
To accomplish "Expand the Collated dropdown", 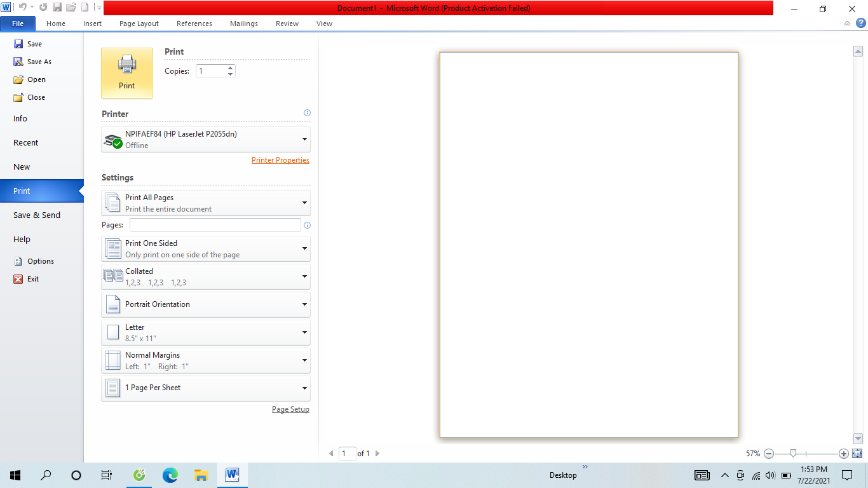I will pyautogui.click(x=206, y=276).
